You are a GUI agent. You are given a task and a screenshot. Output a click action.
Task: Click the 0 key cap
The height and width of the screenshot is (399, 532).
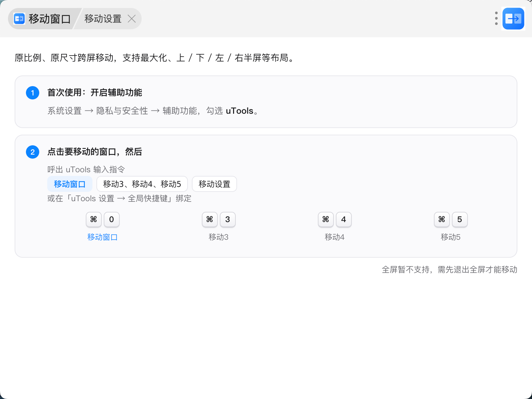112,219
